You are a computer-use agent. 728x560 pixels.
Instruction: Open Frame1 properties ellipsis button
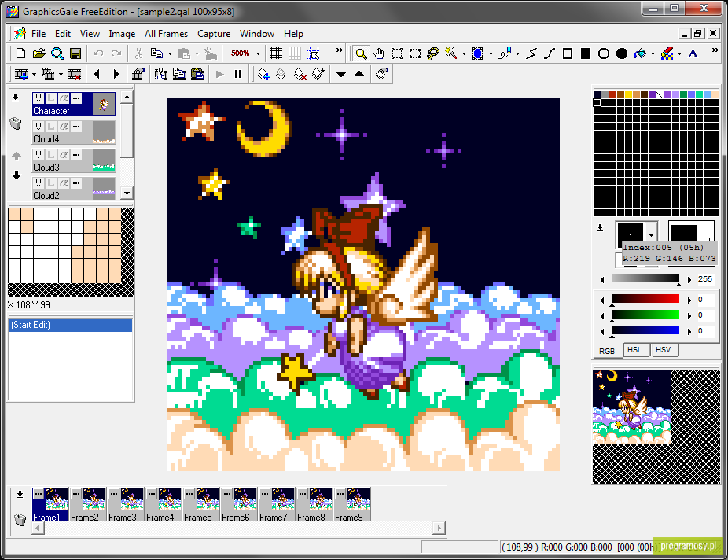[x=39, y=494]
